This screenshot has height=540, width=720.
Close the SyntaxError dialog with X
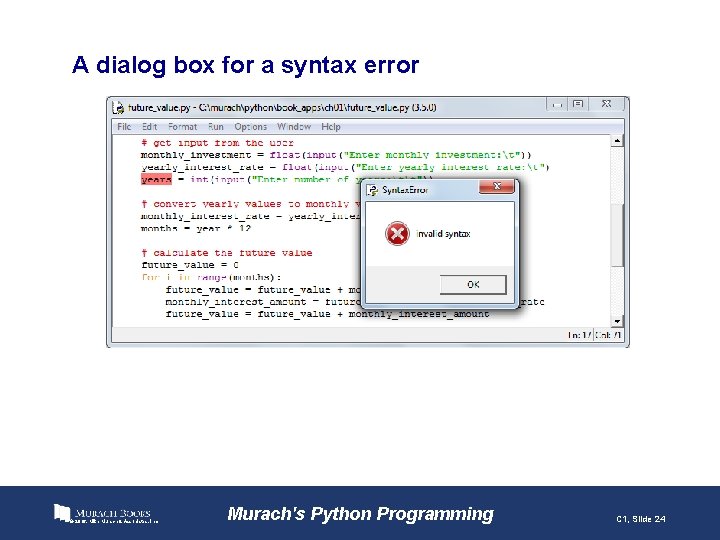[x=496, y=186]
